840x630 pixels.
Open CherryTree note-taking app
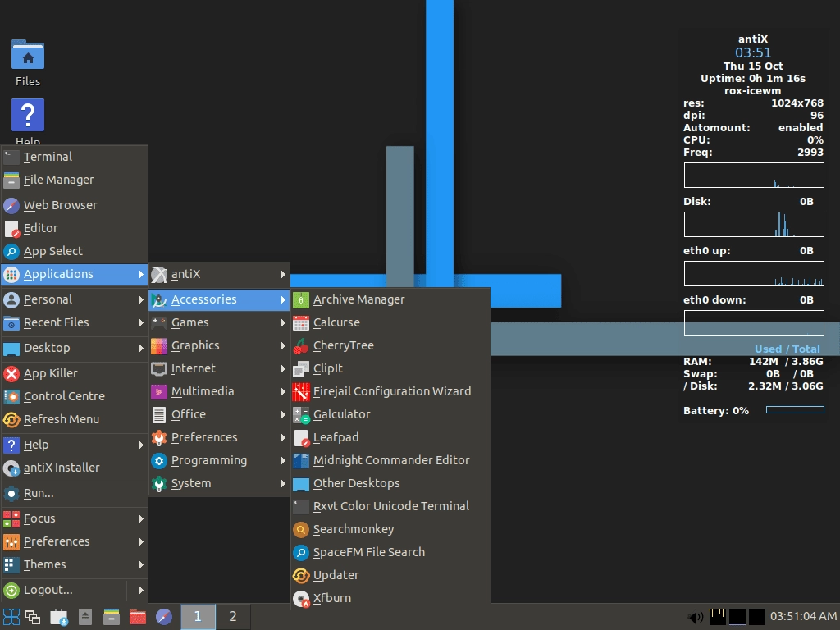click(x=390, y=345)
